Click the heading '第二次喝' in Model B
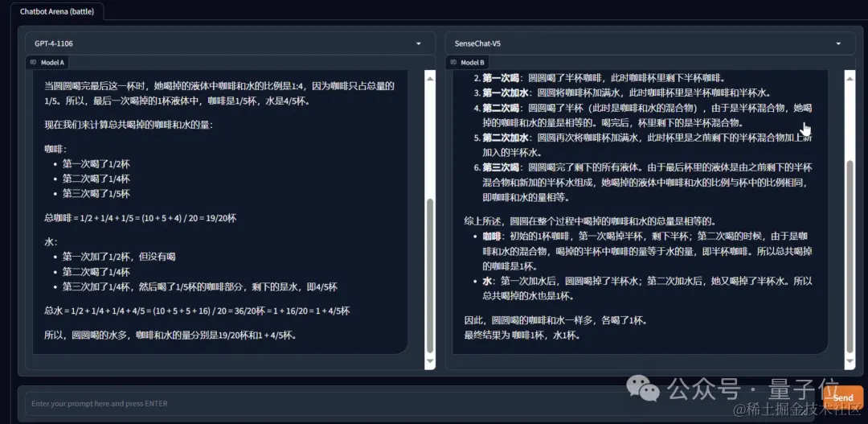 [501, 108]
